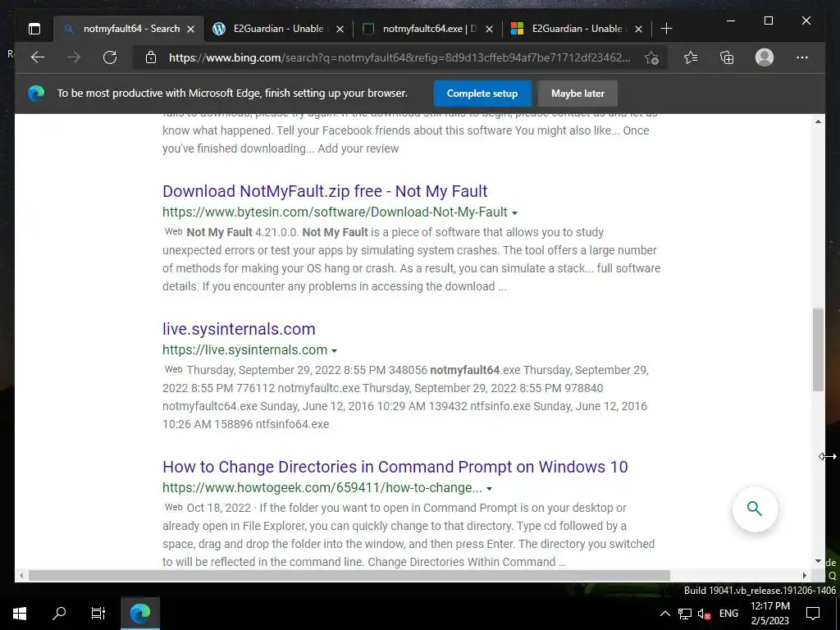Viewport: 840px width, 630px height.
Task: Show hidden tray icons chevron
Action: point(664,614)
